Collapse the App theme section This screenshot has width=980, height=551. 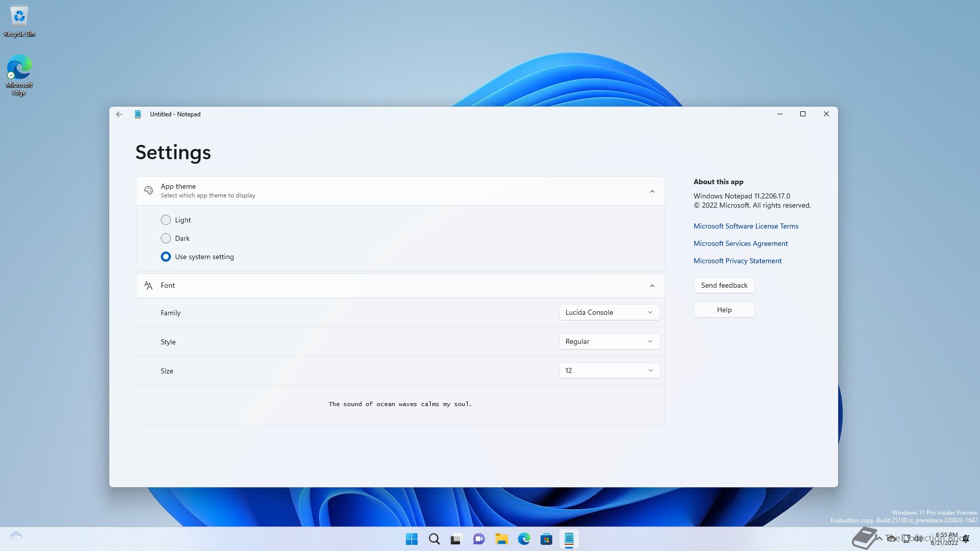tap(652, 191)
